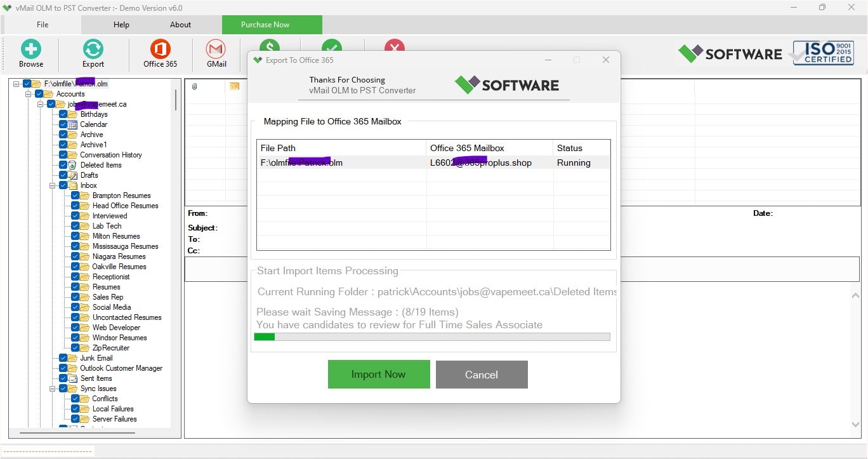868x459 pixels.
Task: Click the Outlook Customer Manager folder icon
Action: [72, 368]
